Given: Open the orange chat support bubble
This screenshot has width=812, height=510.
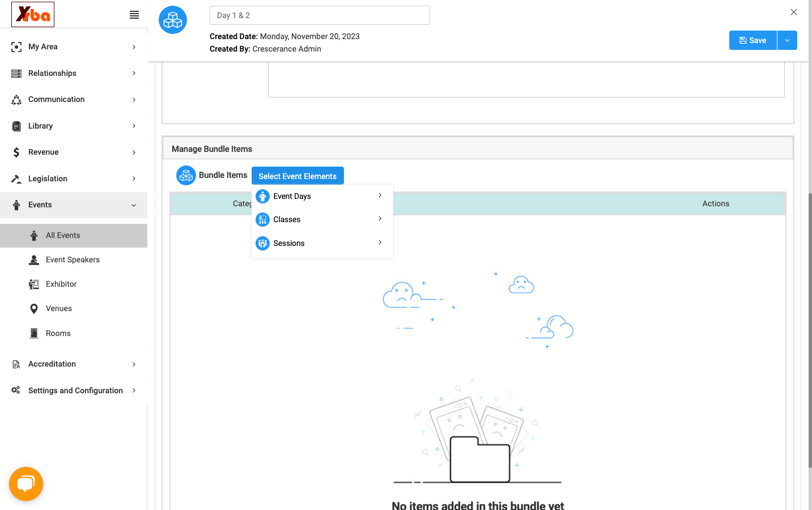Looking at the screenshot, I should [26, 484].
